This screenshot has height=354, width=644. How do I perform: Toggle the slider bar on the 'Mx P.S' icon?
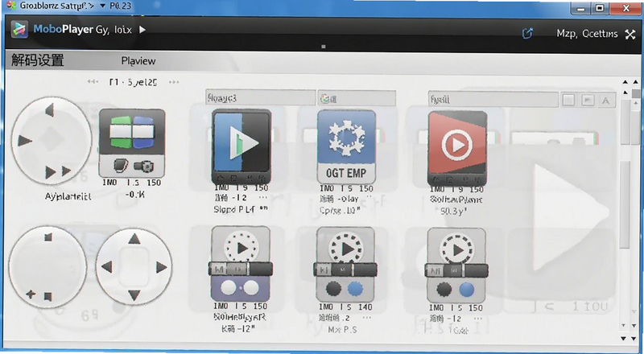[345, 270]
